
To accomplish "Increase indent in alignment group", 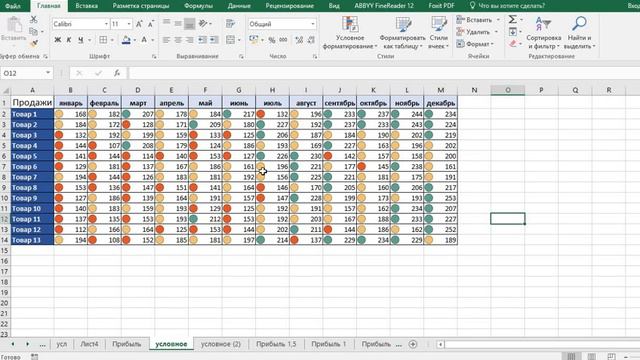I will (x=214, y=40).
